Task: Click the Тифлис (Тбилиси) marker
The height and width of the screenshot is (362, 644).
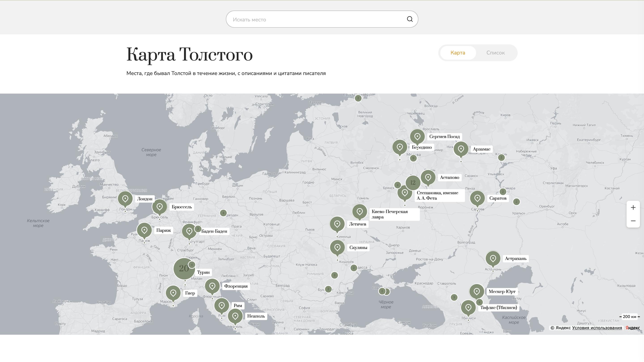Action: pyautogui.click(x=468, y=307)
